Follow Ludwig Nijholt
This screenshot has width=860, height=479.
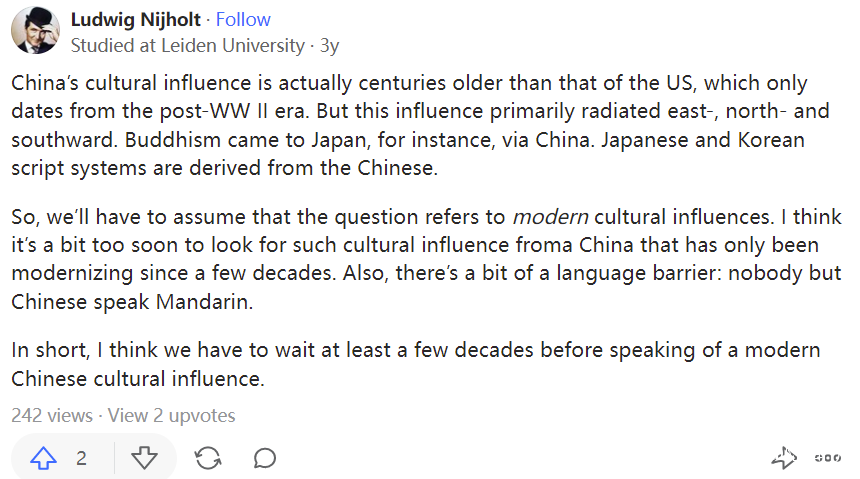click(x=244, y=20)
